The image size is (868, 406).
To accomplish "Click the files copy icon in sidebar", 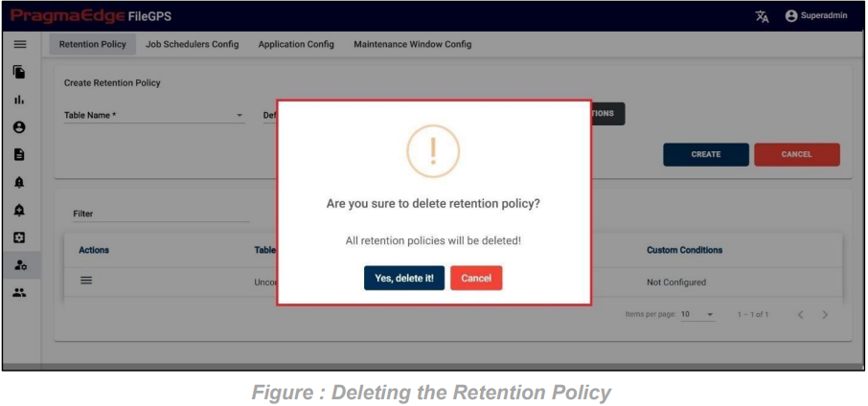I will [x=20, y=72].
